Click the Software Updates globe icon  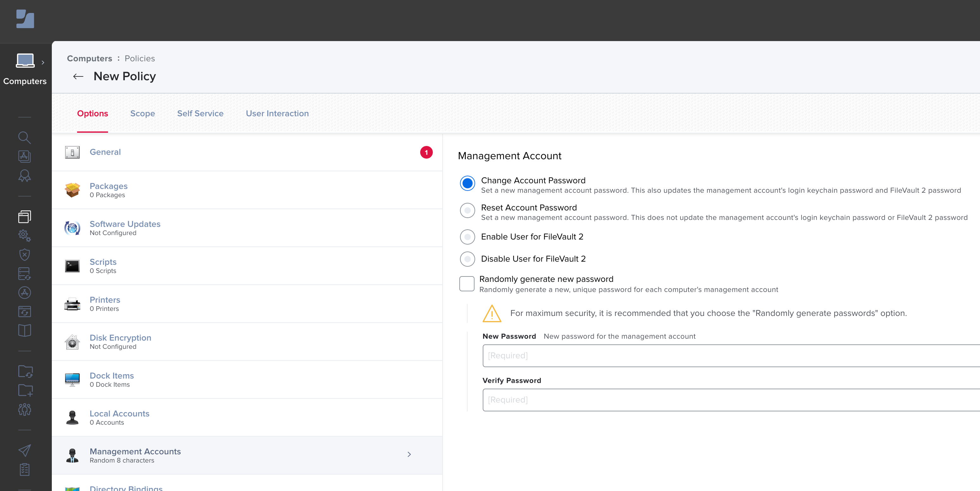pyautogui.click(x=72, y=228)
